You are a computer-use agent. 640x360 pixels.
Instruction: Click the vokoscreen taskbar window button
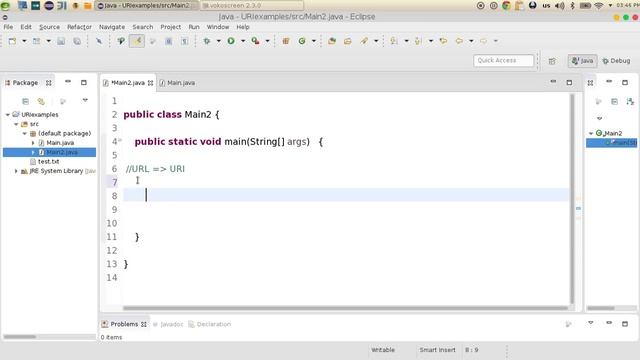(x=252, y=6)
